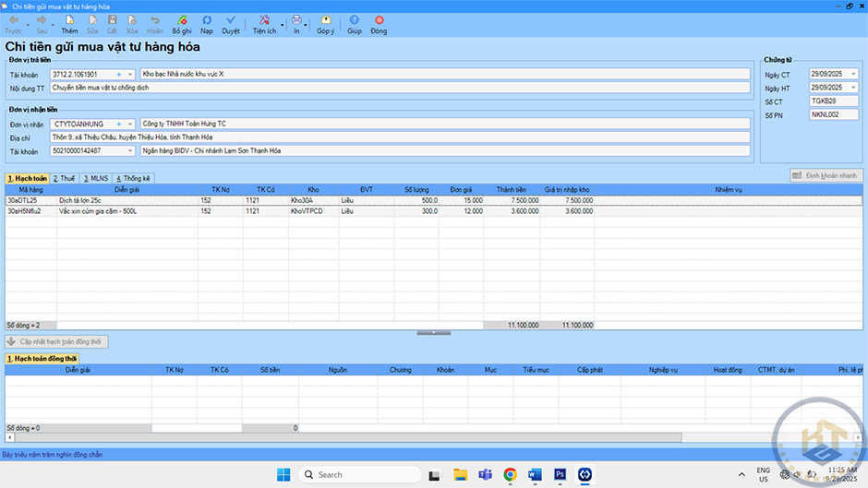Click the Đóng (Close) red icon
Viewport: 868px width, 488px height.
pyautogui.click(x=379, y=20)
